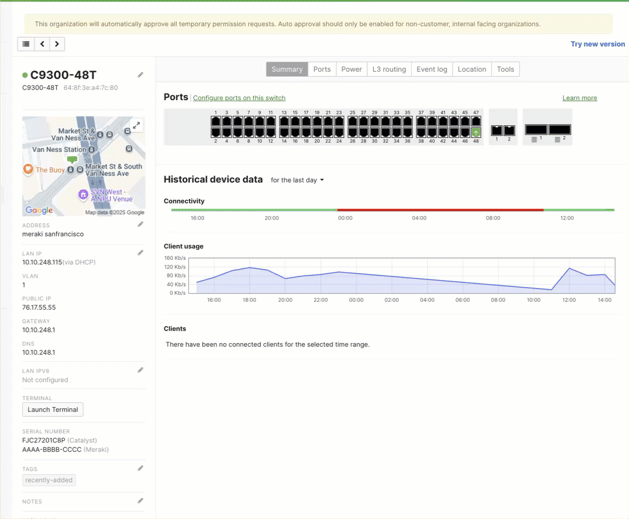Open the device list view icon
This screenshot has height=519, width=629.
pyautogui.click(x=26, y=44)
